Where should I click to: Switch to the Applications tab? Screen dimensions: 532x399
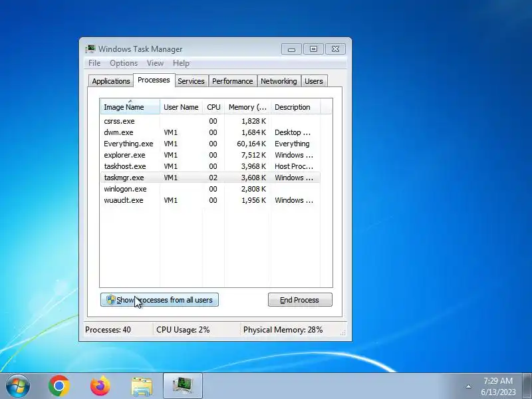pyautogui.click(x=111, y=81)
